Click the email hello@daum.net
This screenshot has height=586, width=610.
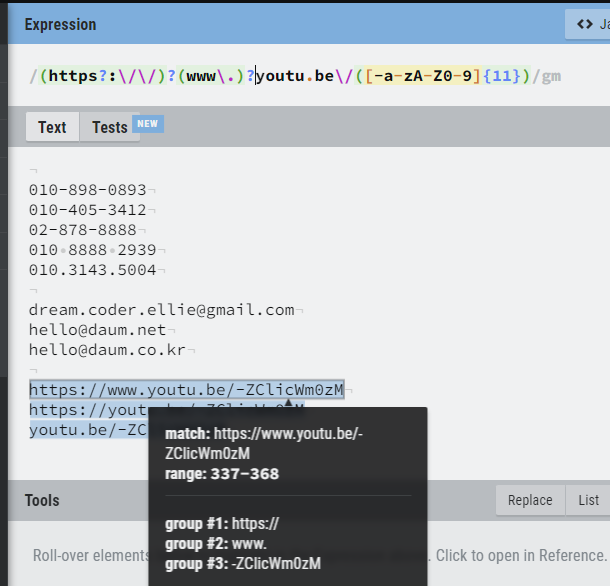98,330
